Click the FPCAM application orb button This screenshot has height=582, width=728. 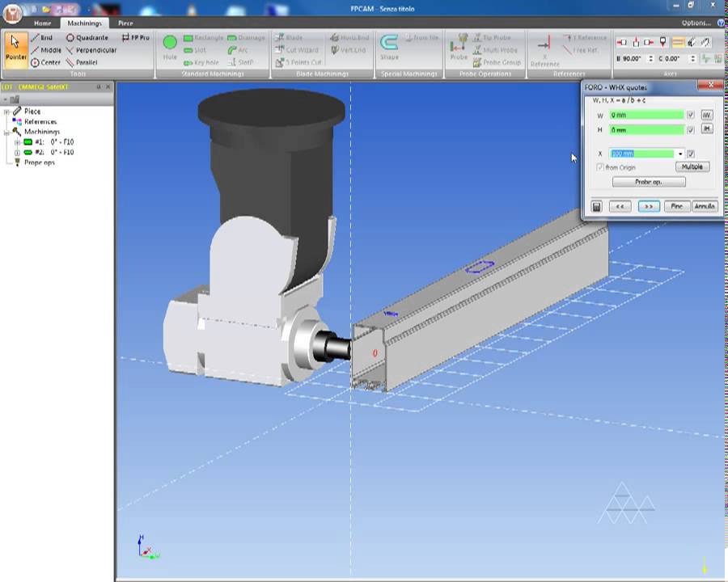pyautogui.click(x=12, y=14)
